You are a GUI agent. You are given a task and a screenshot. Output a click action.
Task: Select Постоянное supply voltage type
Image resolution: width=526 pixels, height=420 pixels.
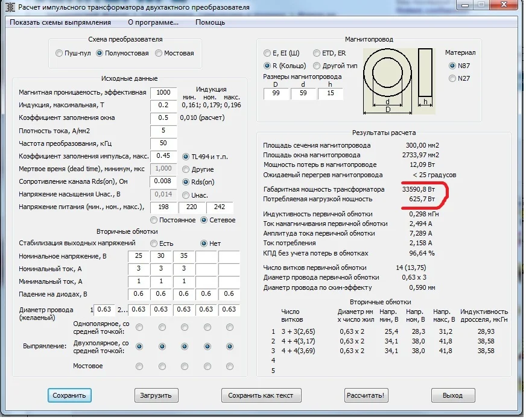point(154,220)
